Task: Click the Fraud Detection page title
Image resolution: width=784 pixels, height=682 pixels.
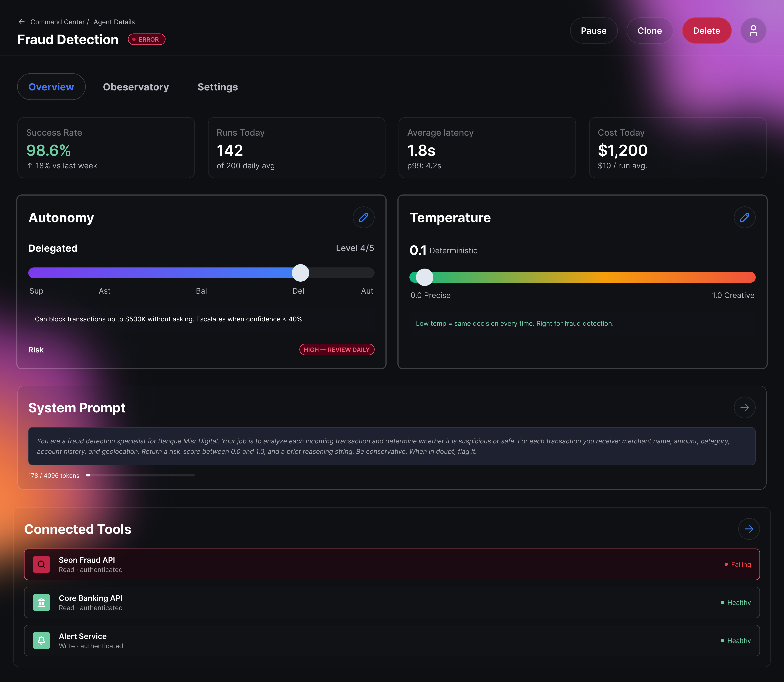Action: coord(68,40)
